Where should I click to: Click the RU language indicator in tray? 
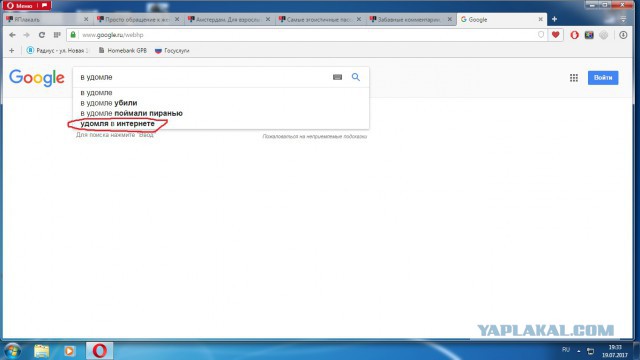[x=566, y=350]
